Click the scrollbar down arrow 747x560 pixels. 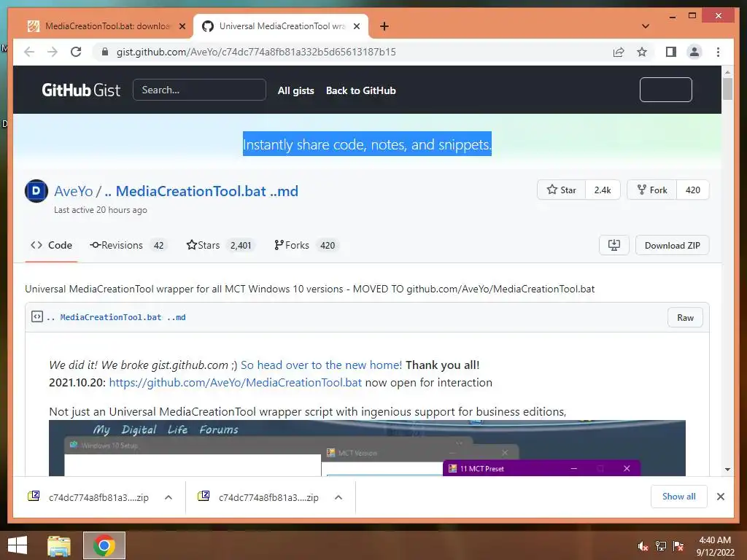point(727,470)
